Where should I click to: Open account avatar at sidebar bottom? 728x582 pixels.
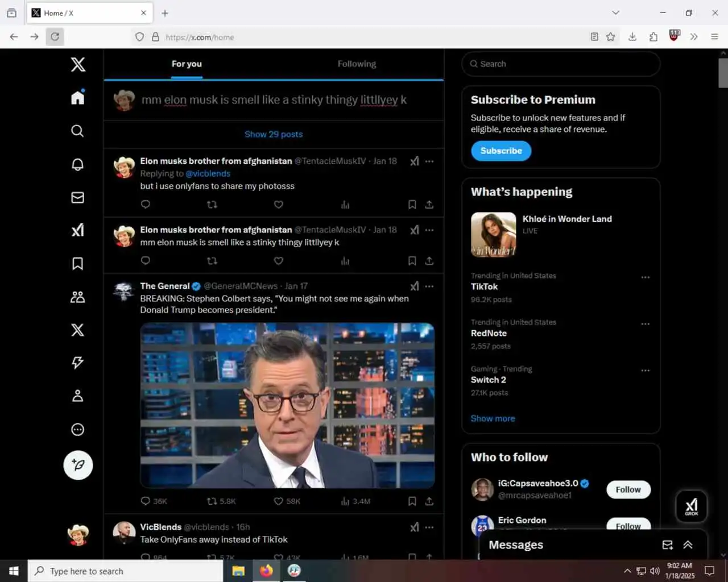pos(78,535)
